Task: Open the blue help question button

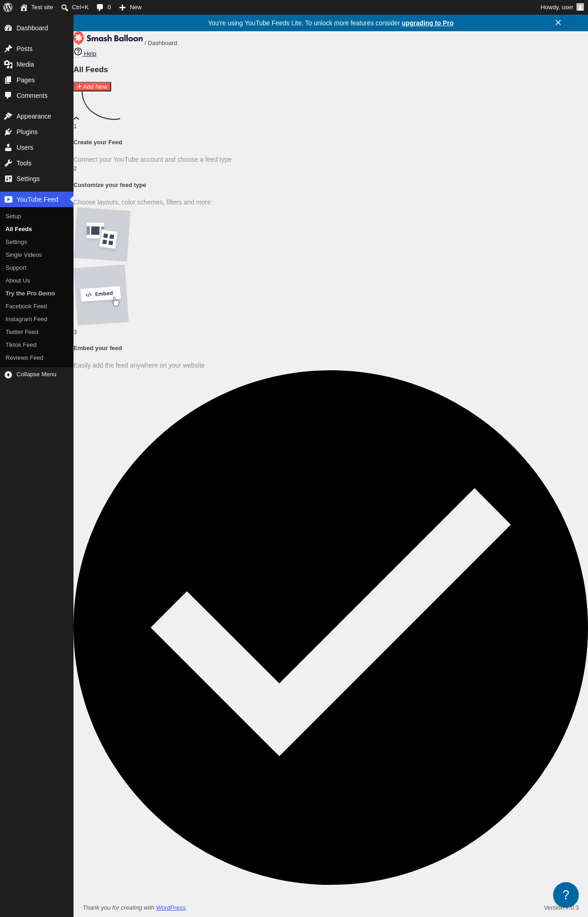Action: tap(566, 895)
